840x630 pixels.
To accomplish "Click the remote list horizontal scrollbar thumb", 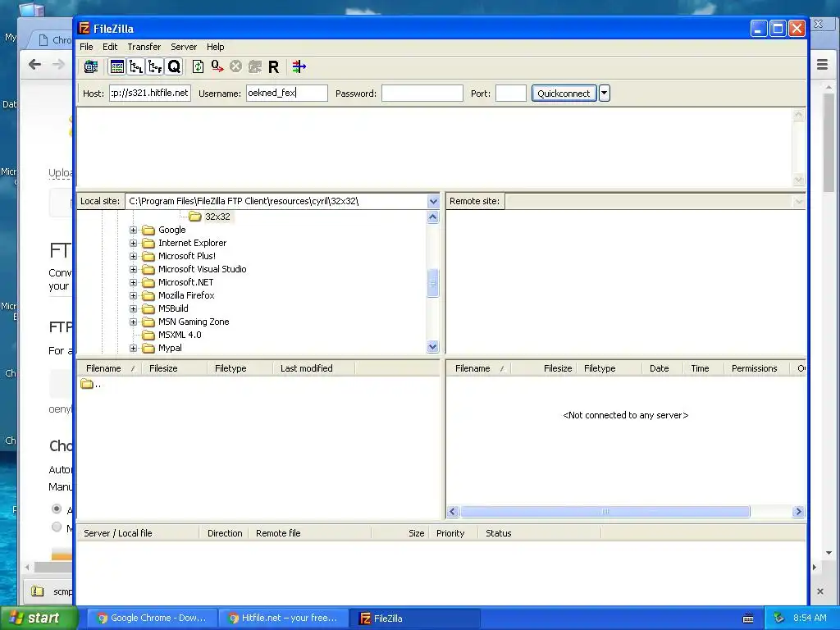I will pos(605,512).
